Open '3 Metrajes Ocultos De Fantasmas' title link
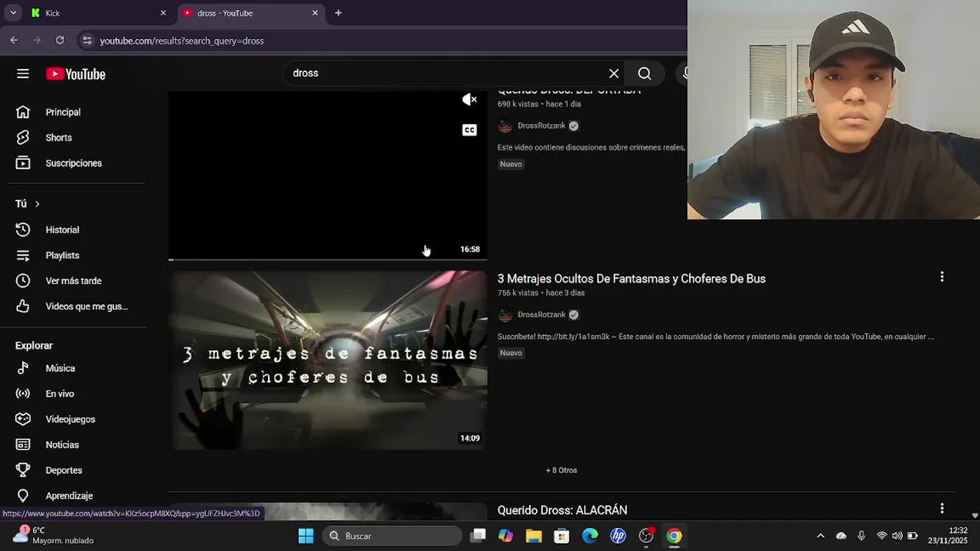The width and height of the screenshot is (980, 551). tap(631, 279)
